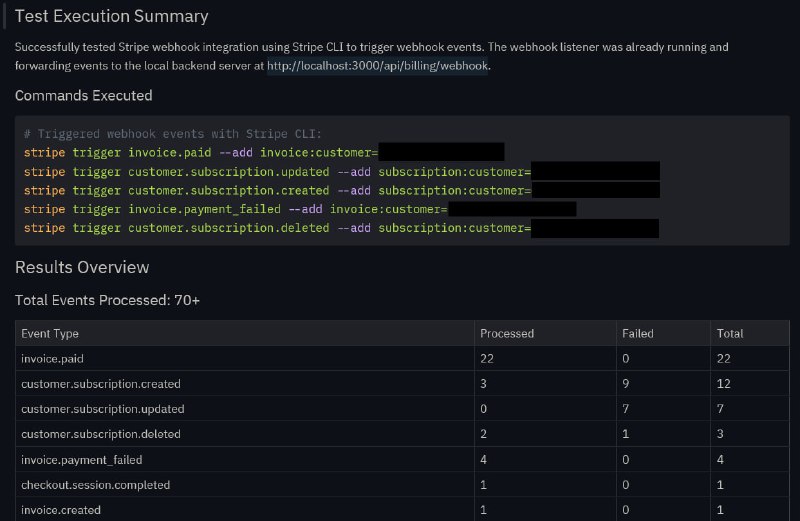Click the redacted customer ID after invoice.payment_failed command
The width and height of the screenshot is (800, 521).
512,209
